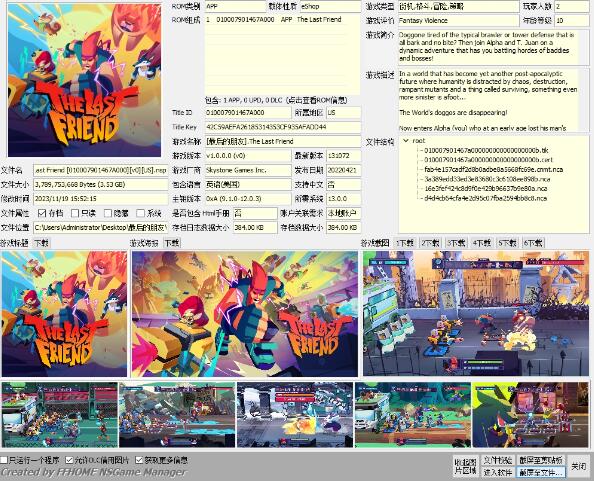Click the 主键版本 0xA field
Viewport: 594px width, 482px height.
pyautogui.click(x=248, y=199)
